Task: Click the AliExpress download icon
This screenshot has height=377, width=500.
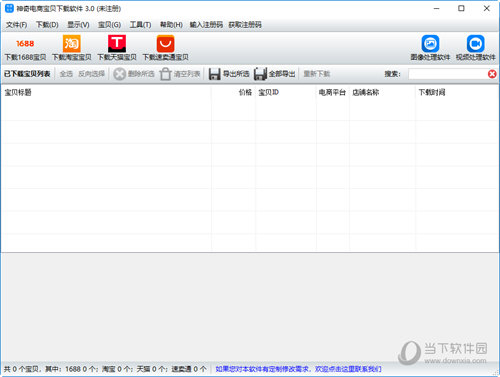Action: point(165,43)
